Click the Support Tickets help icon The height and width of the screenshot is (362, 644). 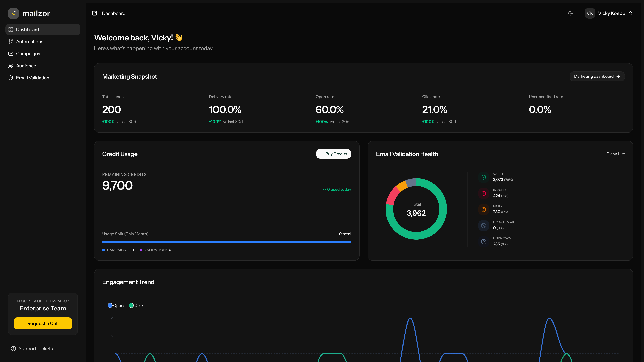click(x=13, y=349)
